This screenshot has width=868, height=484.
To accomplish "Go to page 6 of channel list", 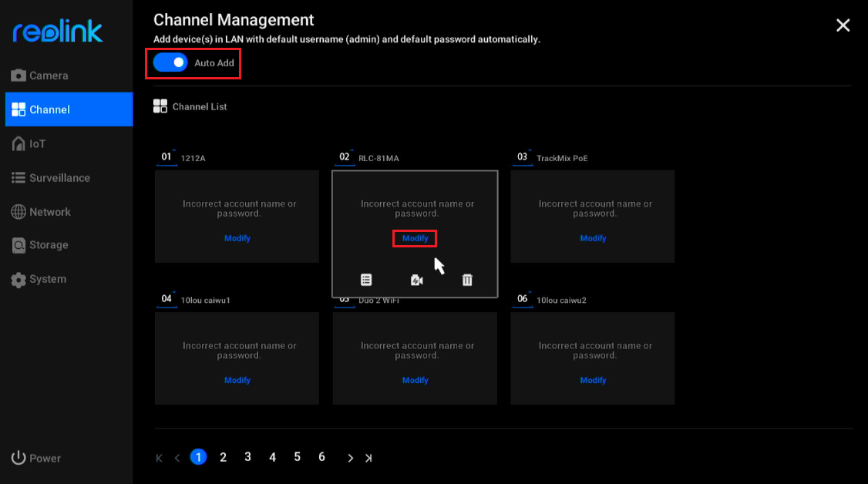I will click(x=321, y=458).
